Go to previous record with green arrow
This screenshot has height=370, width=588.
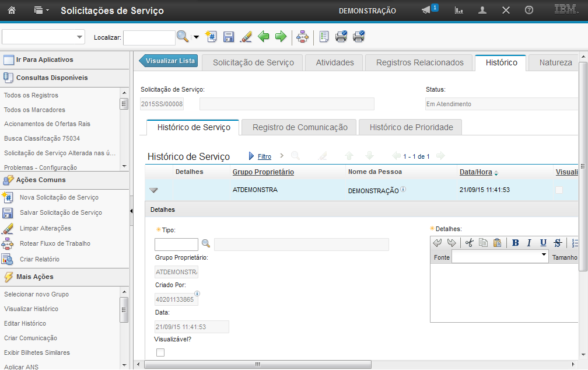point(264,37)
